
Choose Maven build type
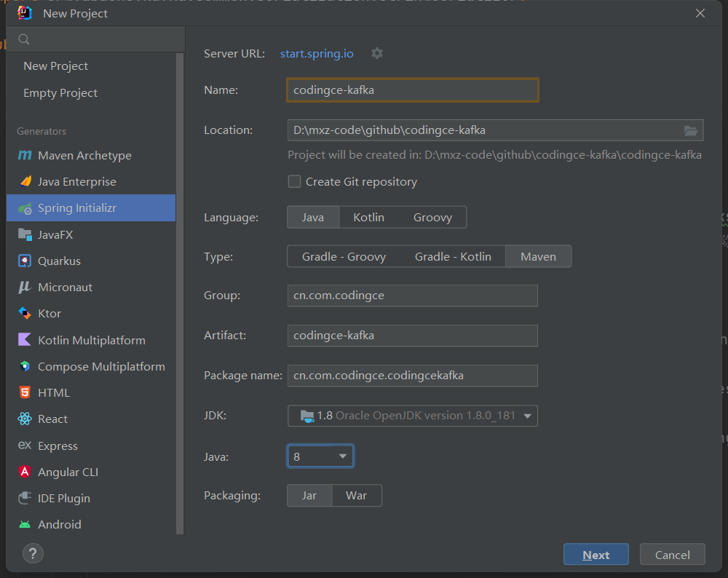[538, 257]
